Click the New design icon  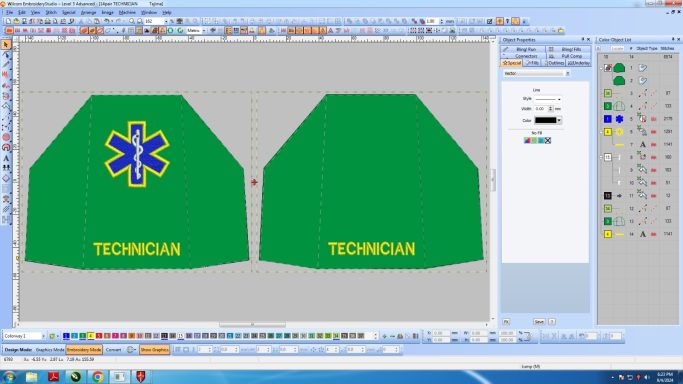8,21
